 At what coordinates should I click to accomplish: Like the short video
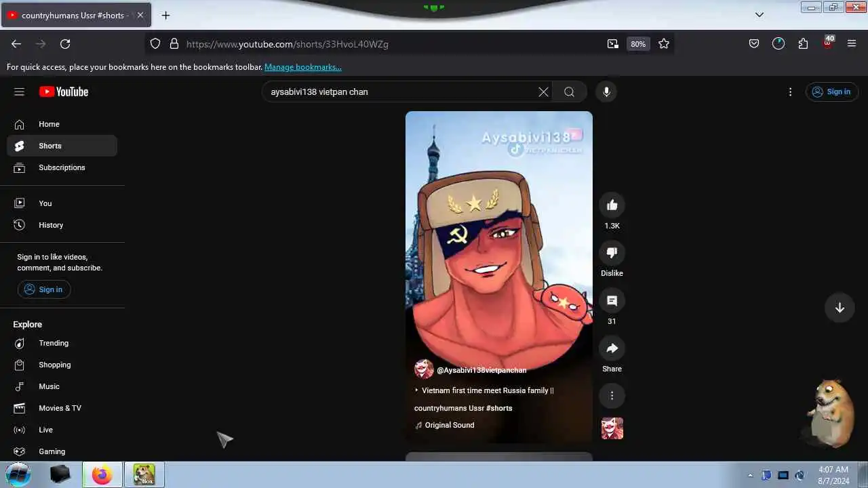(612, 205)
